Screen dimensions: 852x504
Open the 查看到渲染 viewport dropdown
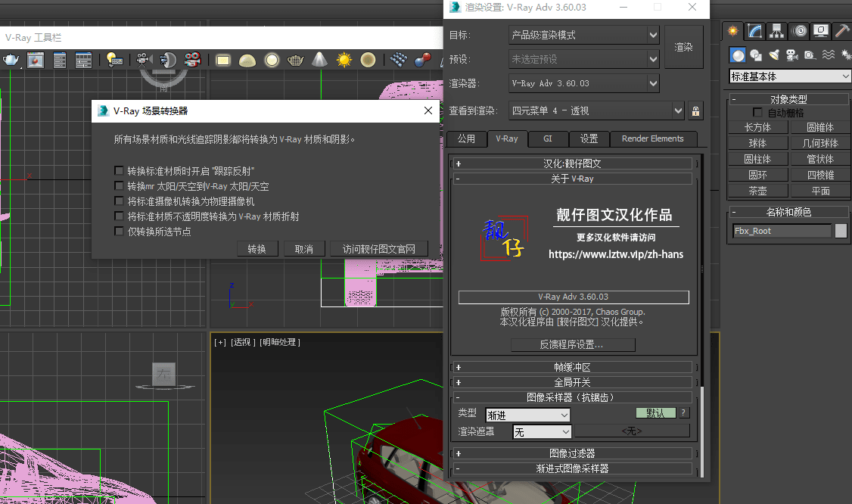tap(596, 111)
